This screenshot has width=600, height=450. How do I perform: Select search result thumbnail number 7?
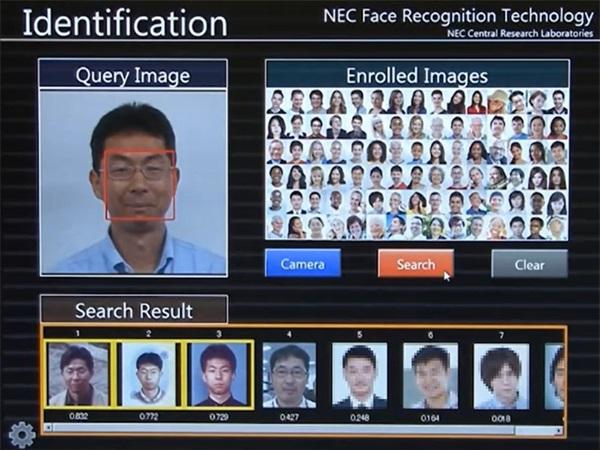(501, 376)
